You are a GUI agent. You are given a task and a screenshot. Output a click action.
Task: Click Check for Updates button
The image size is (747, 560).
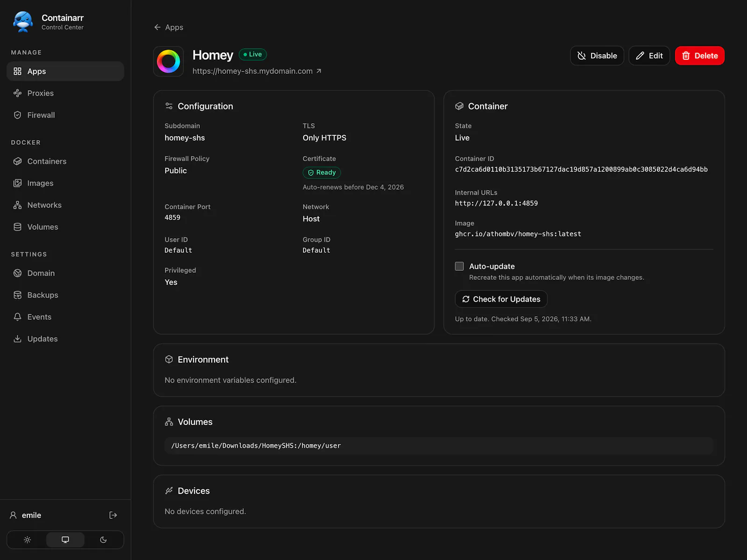[x=501, y=299]
